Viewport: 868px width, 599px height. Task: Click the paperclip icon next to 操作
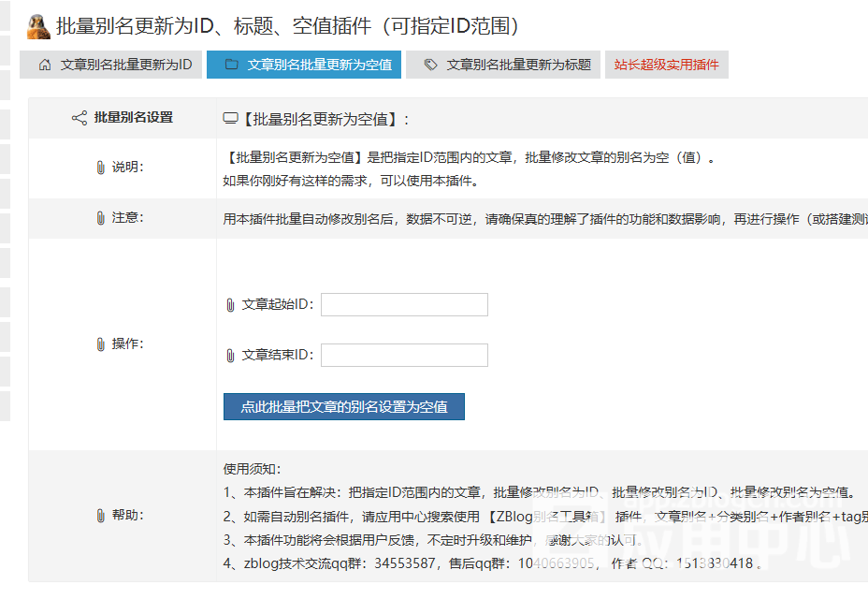pos(100,344)
